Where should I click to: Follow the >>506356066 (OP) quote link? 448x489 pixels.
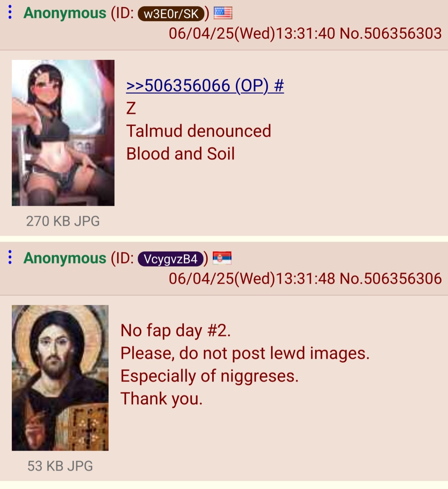(x=198, y=86)
